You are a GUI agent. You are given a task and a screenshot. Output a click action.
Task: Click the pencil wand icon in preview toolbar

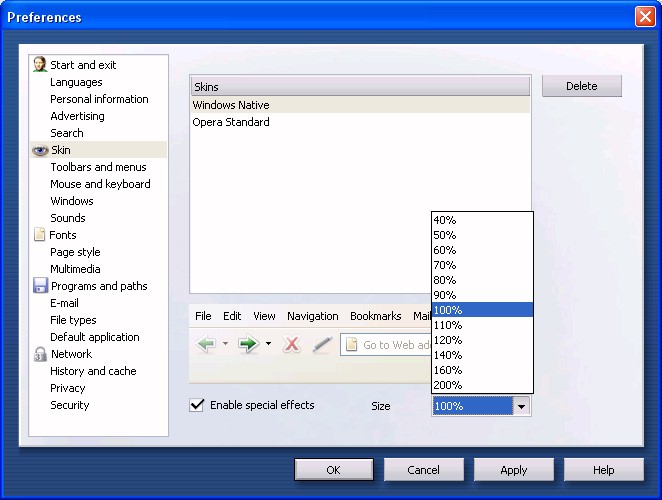(321, 344)
